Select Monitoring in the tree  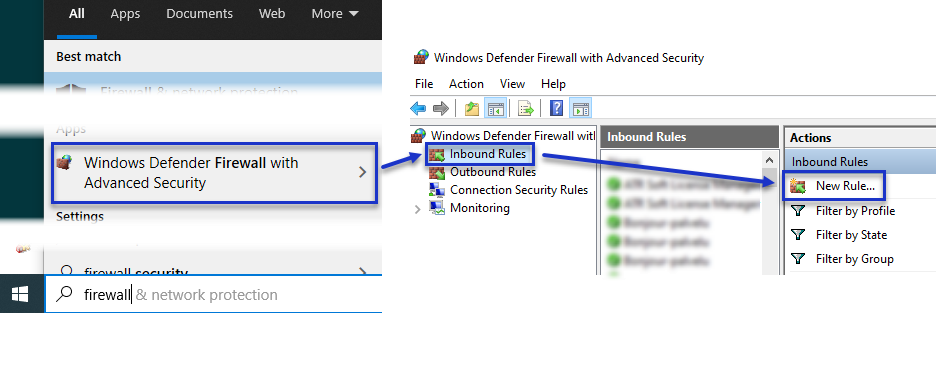[x=479, y=208]
